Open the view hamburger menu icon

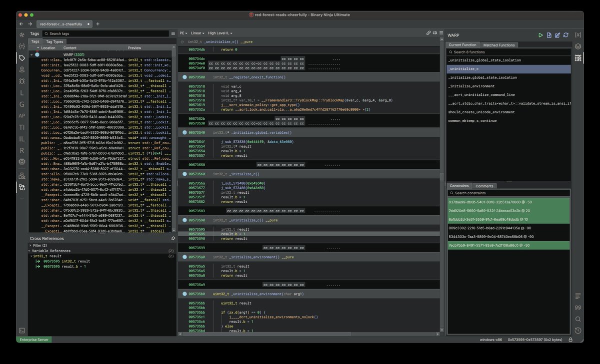tap(440, 33)
